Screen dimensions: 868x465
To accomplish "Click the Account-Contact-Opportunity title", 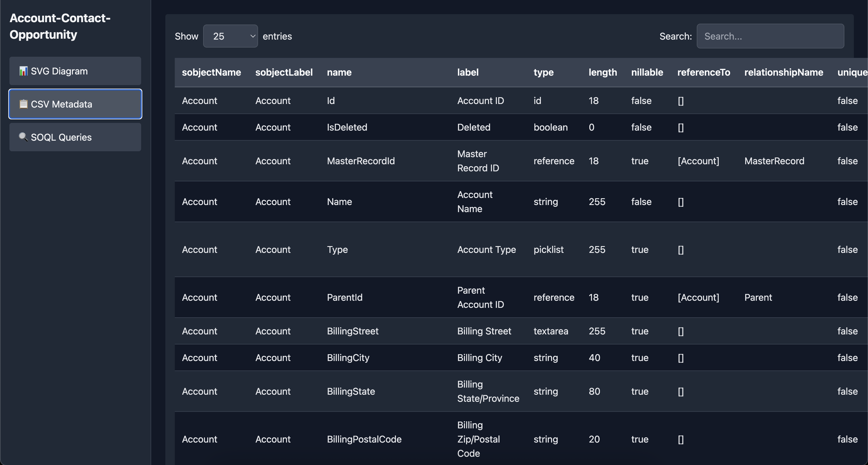I will point(60,26).
